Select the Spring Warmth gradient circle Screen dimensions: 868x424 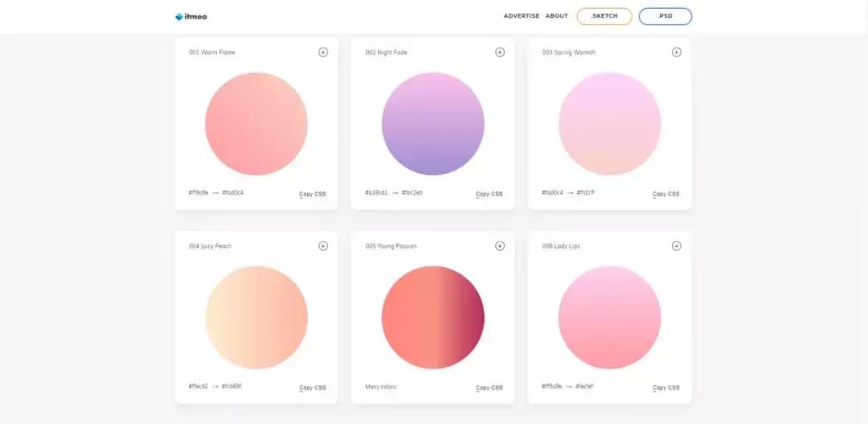click(609, 124)
